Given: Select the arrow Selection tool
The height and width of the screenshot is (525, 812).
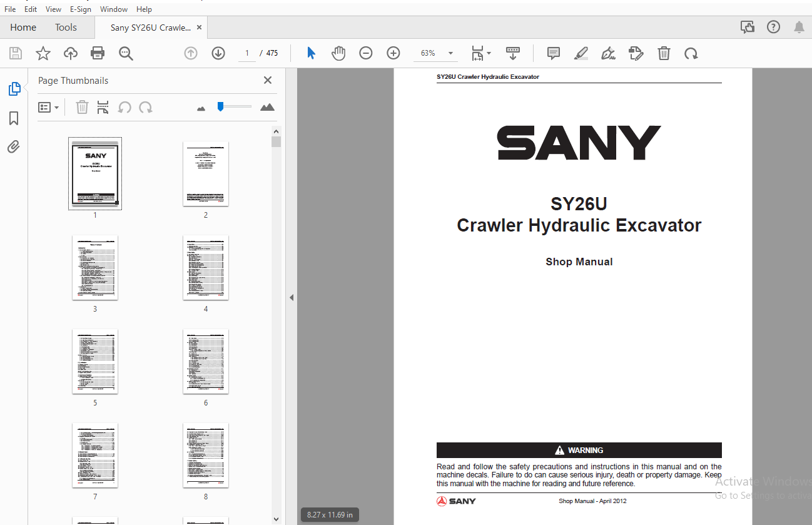Looking at the screenshot, I should point(311,53).
